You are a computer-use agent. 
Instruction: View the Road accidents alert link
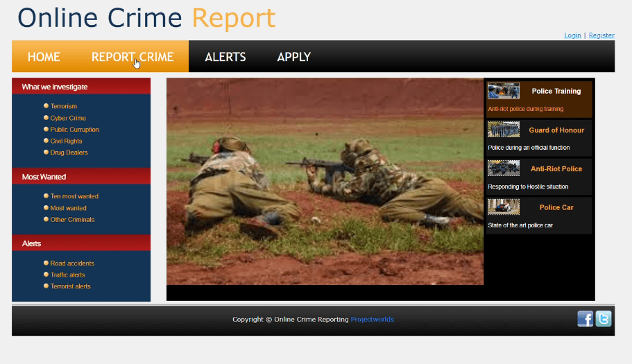click(72, 263)
